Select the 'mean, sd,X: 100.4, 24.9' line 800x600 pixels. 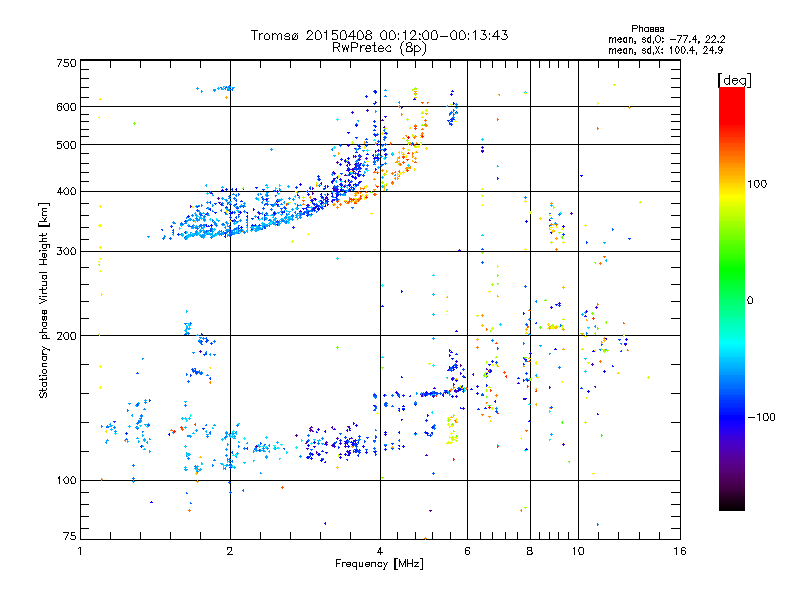[665, 50]
